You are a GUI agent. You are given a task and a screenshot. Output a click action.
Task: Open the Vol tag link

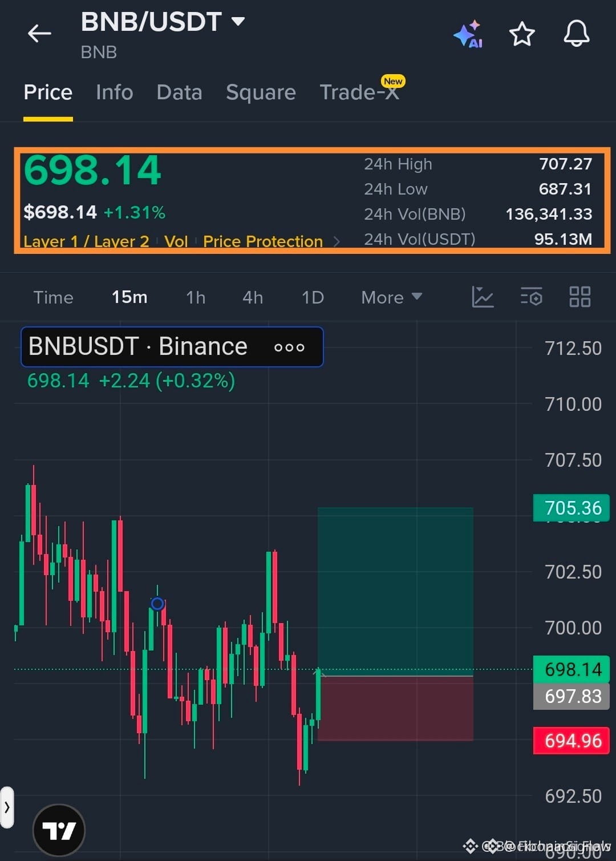click(x=176, y=241)
